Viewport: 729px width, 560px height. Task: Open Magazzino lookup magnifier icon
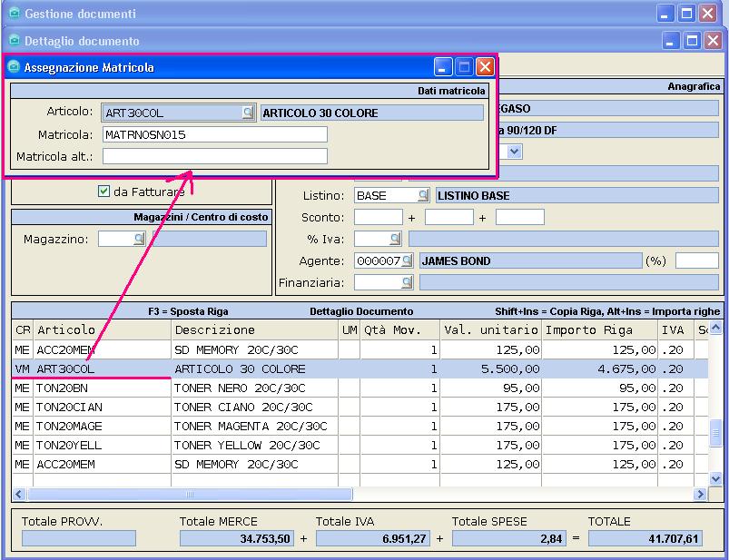(x=139, y=239)
